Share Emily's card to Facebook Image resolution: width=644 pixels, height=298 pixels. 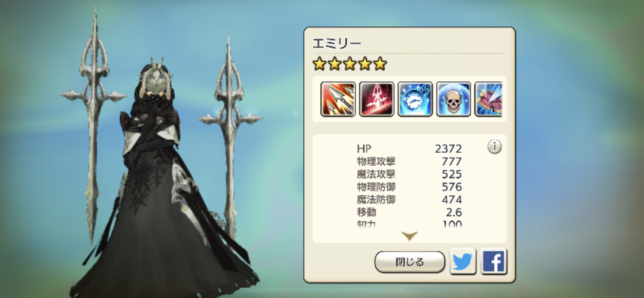pyautogui.click(x=494, y=261)
